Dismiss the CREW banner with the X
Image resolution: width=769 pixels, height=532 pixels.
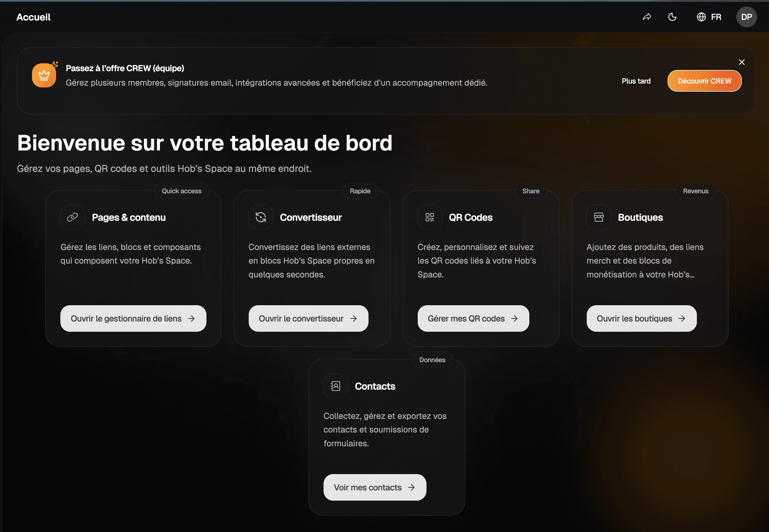tap(742, 62)
